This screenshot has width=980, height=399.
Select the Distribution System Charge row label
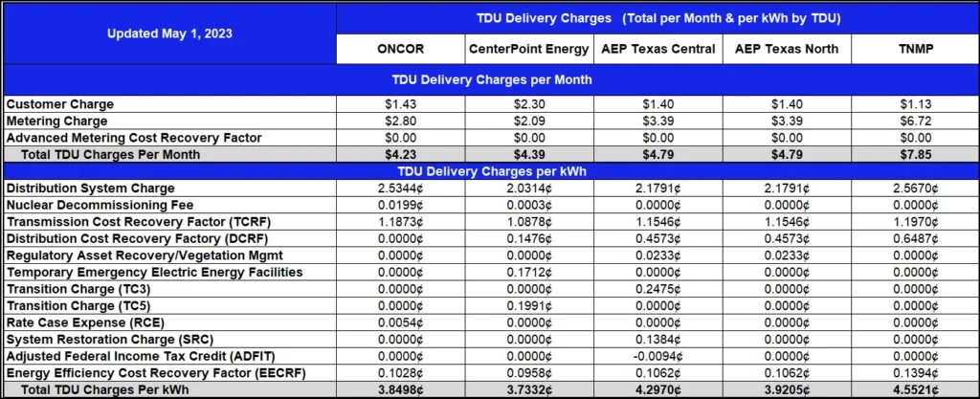point(91,188)
